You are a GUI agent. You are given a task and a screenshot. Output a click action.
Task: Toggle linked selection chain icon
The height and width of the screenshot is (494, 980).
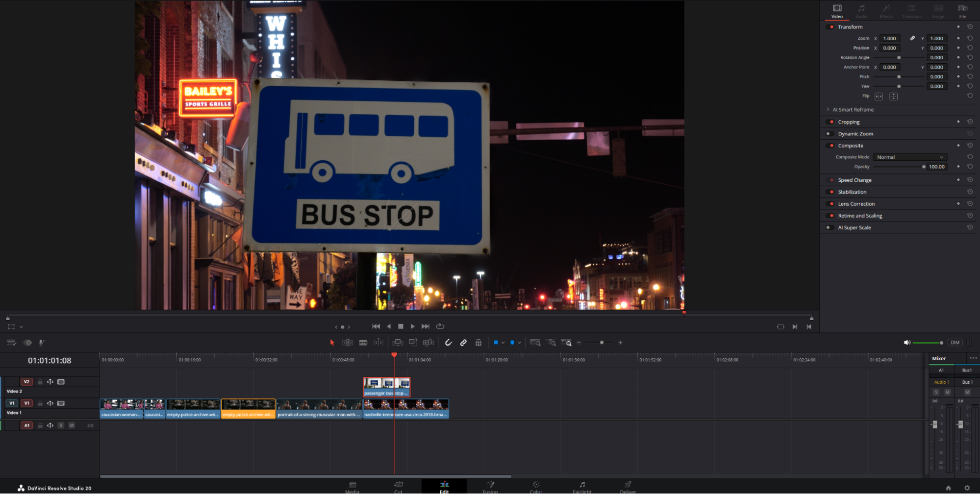pos(464,342)
